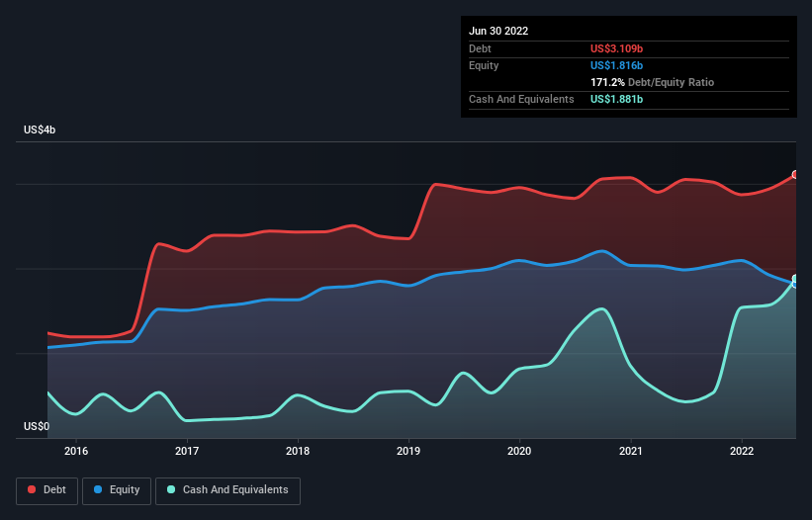
Task: Click the red Debt endpoint marker
Action: pyautogui.click(x=795, y=174)
